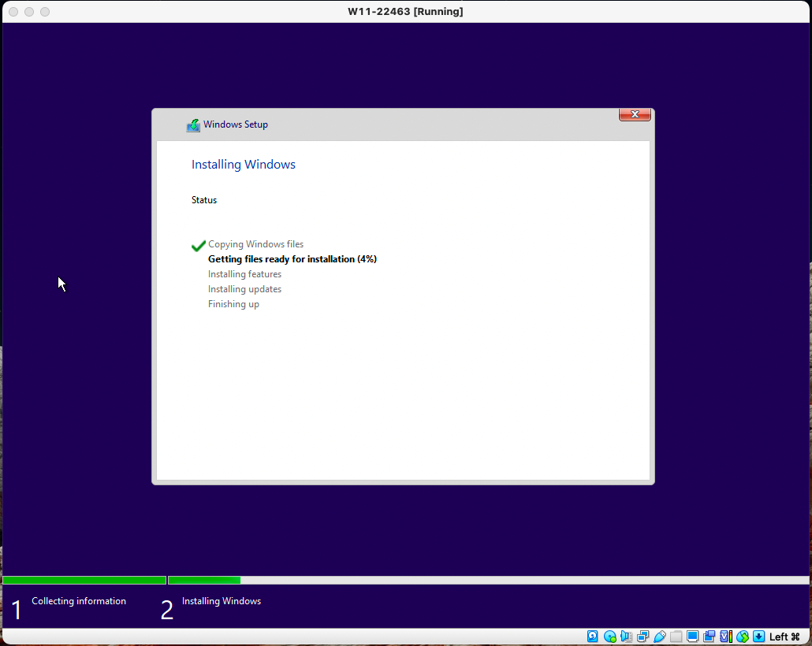Click the 'Collecting information' stage label
This screenshot has width=812, height=646.
pyautogui.click(x=79, y=601)
